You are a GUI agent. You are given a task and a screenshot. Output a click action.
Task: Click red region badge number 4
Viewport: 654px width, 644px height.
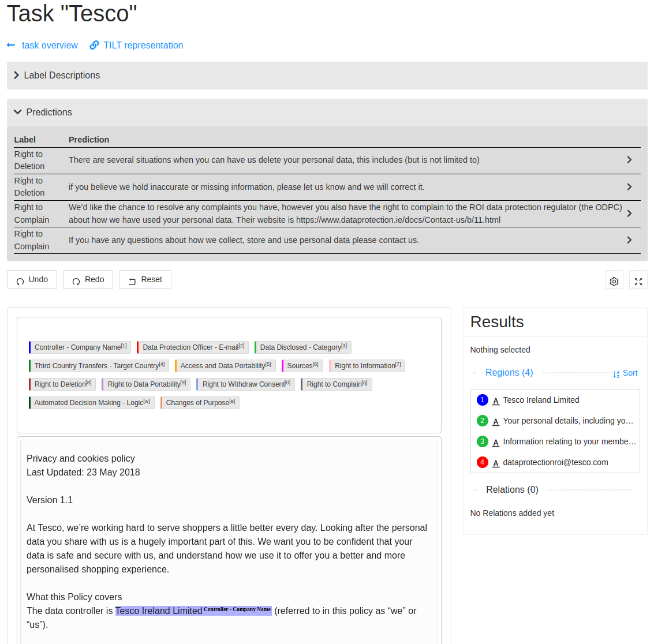pyautogui.click(x=482, y=463)
